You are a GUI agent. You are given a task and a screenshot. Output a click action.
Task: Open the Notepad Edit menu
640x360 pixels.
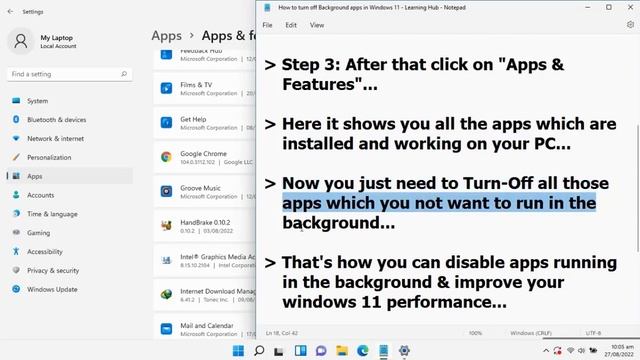coord(291,25)
